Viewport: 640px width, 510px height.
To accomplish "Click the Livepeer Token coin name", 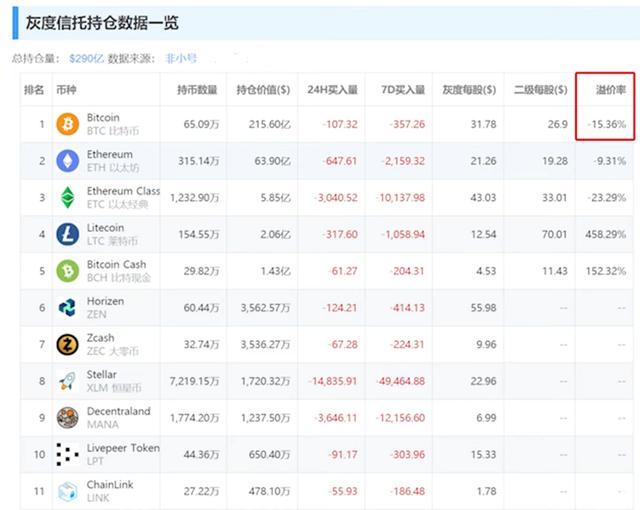I will [x=123, y=448].
